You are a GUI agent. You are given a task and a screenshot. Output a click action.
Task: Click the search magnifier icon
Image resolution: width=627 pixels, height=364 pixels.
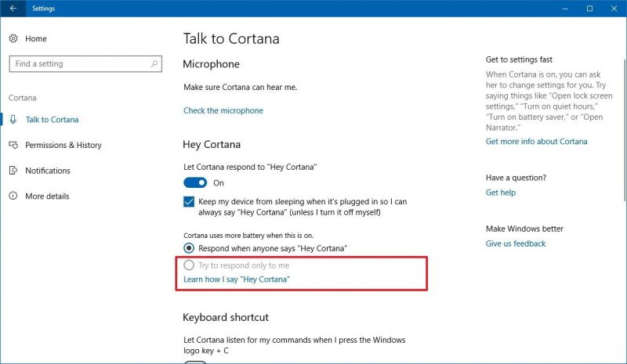[154, 63]
